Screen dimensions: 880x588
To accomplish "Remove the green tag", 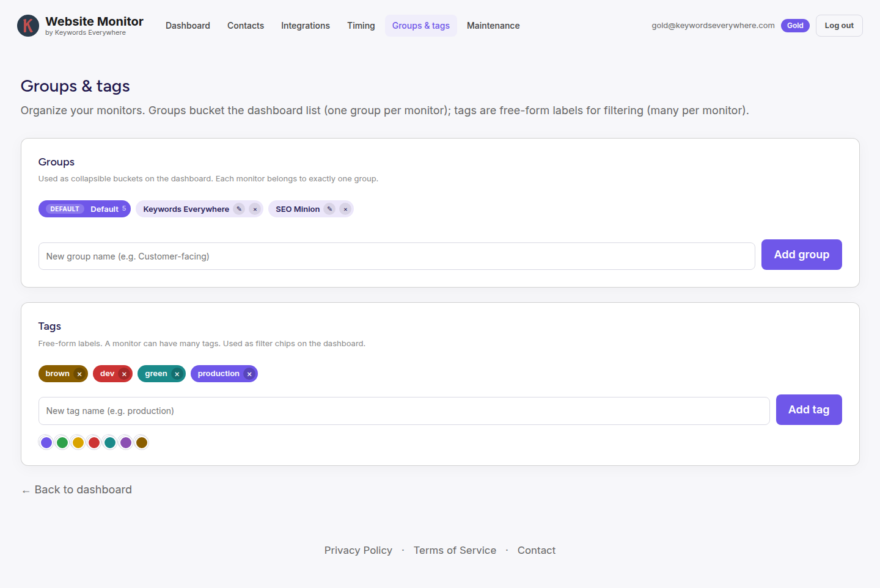I will click(177, 374).
